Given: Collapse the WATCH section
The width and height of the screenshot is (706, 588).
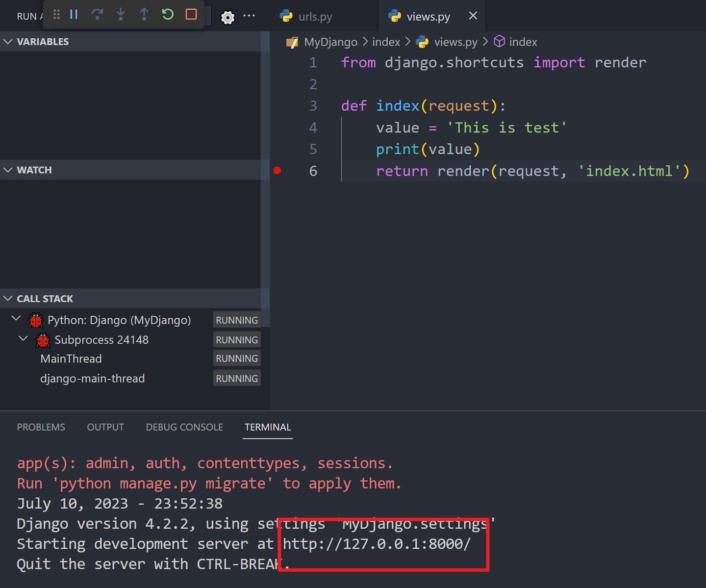Looking at the screenshot, I should (8, 170).
